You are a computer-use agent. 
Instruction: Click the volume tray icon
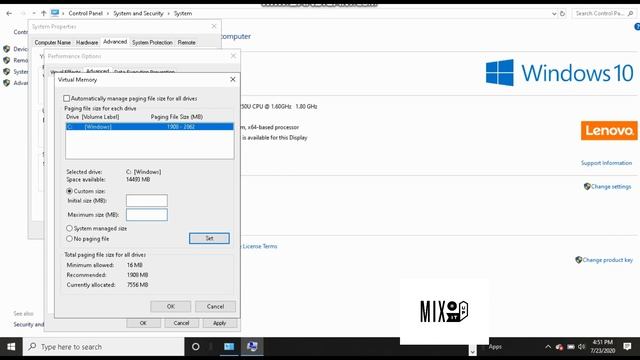pos(582,347)
